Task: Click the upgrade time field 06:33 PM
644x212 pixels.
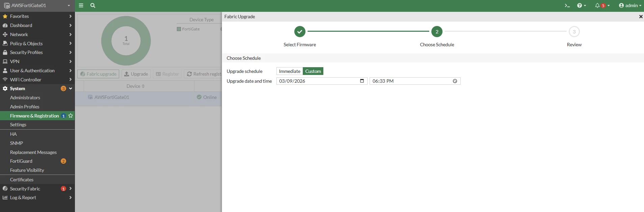Action: 415,81
